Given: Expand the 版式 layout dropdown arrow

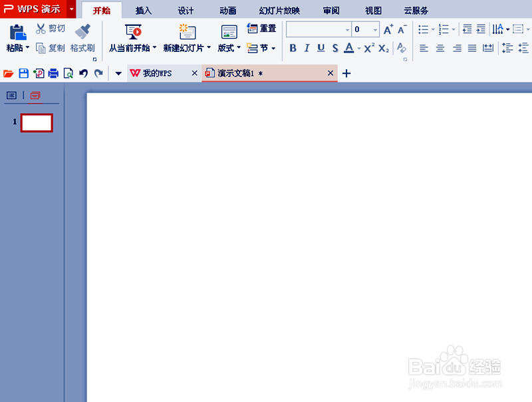Looking at the screenshot, I should [x=239, y=47].
